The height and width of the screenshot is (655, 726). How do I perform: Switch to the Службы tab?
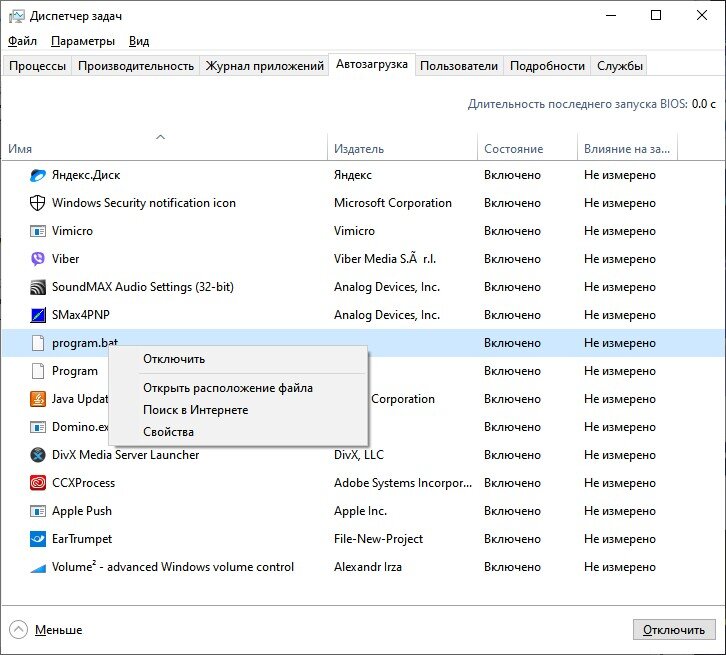[620, 66]
